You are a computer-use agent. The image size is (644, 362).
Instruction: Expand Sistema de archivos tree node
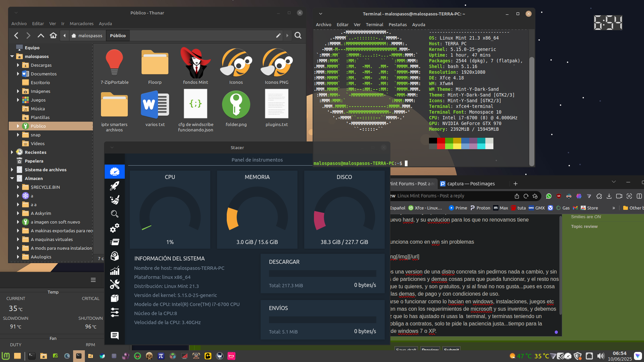point(12,170)
